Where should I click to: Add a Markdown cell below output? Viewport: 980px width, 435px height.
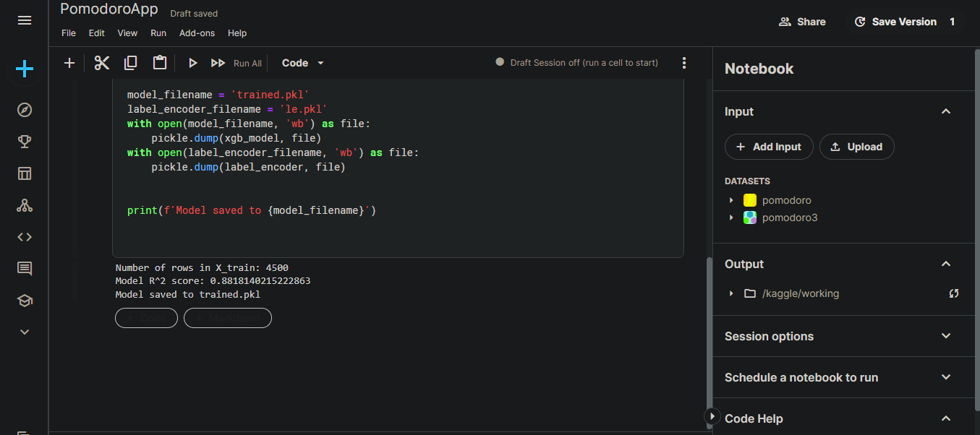tap(228, 318)
